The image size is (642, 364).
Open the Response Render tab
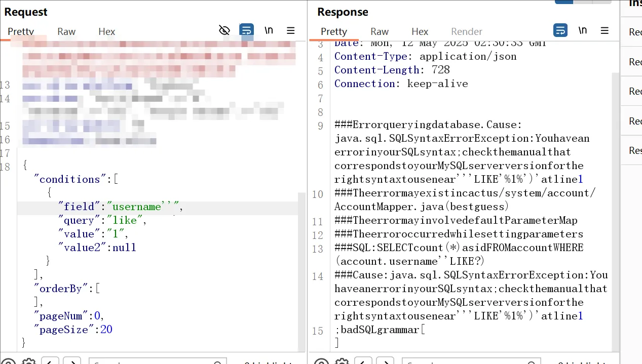point(467,31)
